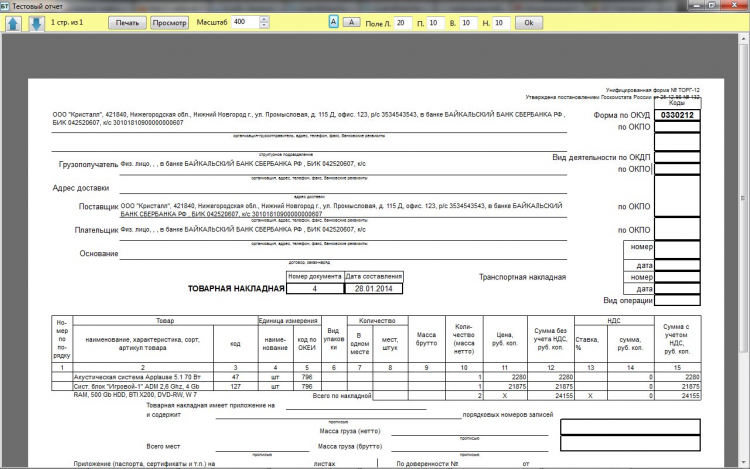This screenshot has height=469, width=750.
Task: Click the 'Вид деятельности по ОКДП' label
Action: point(601,157)
